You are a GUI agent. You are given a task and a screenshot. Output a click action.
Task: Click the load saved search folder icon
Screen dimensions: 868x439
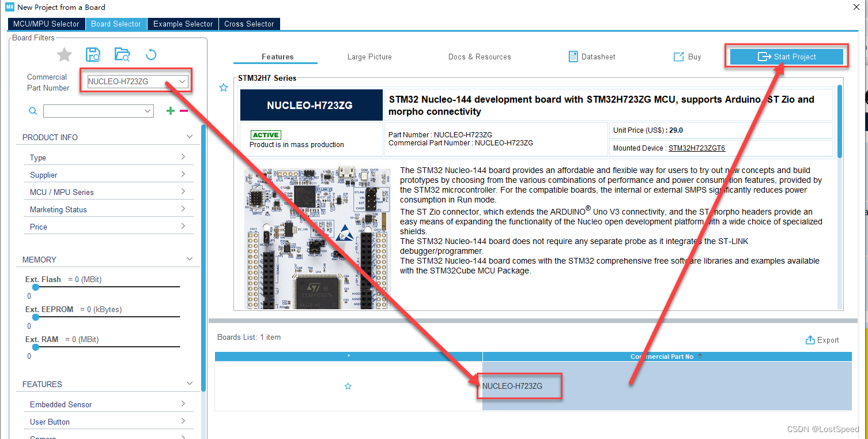(x=122, y=55)
